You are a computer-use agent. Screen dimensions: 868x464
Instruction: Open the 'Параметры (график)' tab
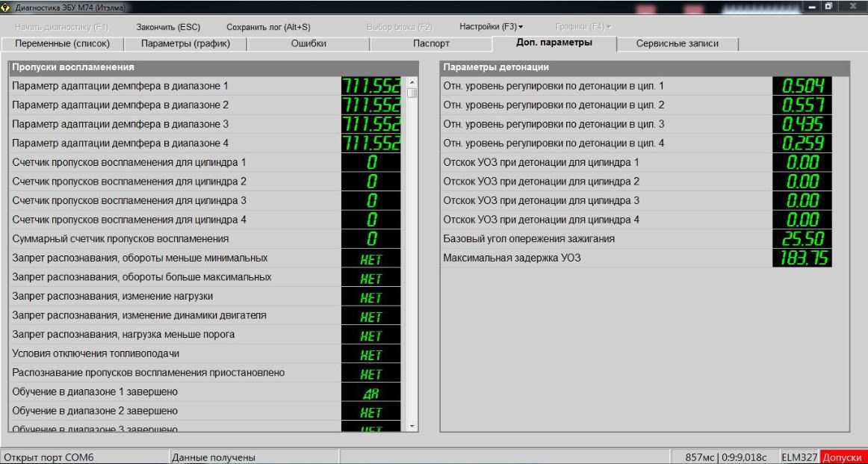click(185, 44)
